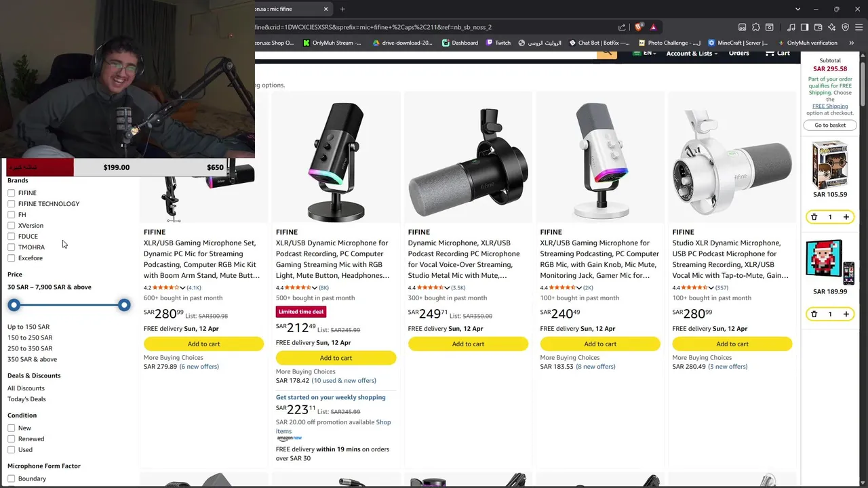Click the Brave Shields lion icon
This screenshot has width=868, height=488.
639,27
